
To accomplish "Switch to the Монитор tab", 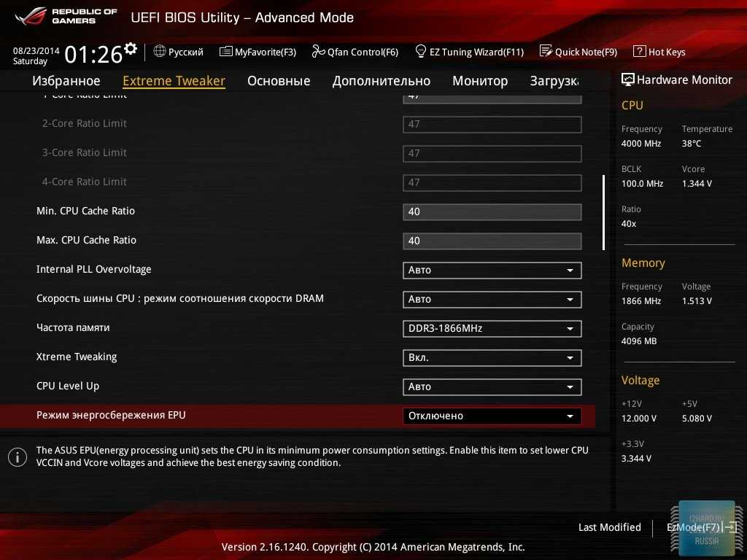I will pyautogui.click(x=480, y=81).
